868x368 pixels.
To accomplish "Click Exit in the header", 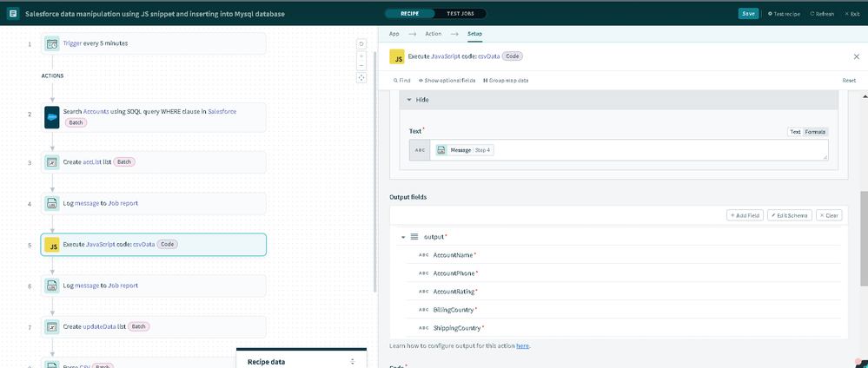I will [x=851, y=13].
